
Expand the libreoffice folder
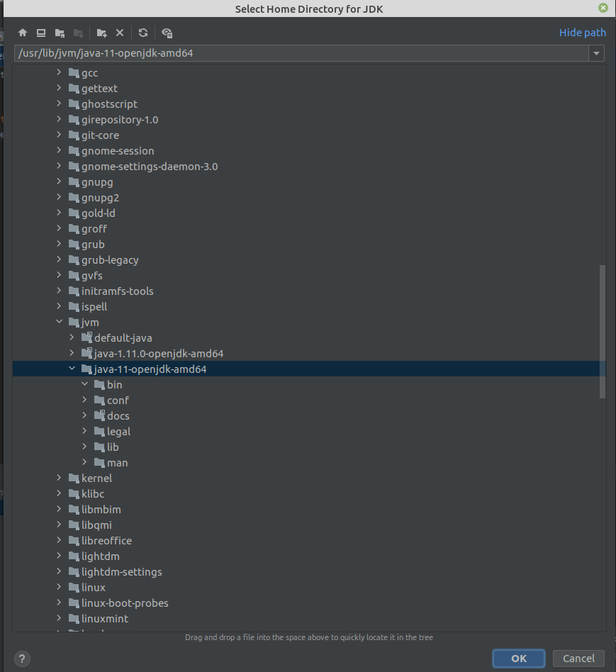click(x=59, y=540)
